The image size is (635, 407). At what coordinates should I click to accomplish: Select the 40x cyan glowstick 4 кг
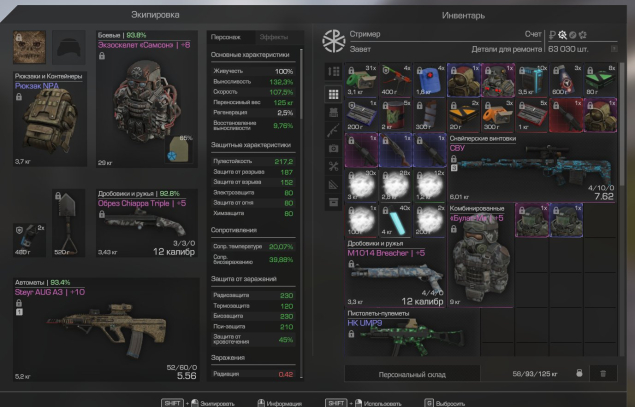tap(396, 220)
